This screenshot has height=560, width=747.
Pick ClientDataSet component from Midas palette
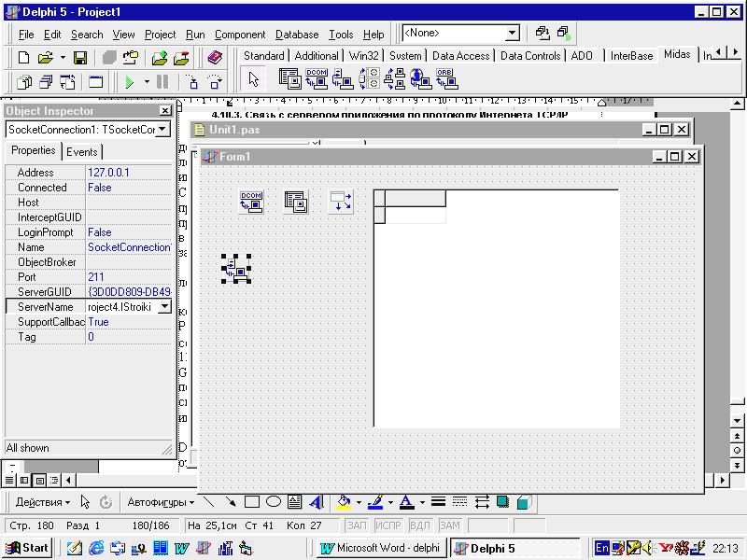click(290, 79)
